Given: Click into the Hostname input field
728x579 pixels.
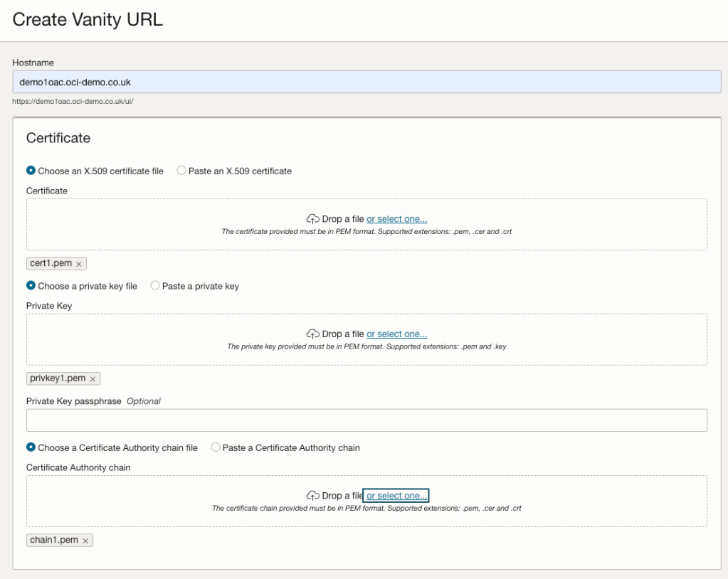Looking at the screenshot, I should 366,82.
